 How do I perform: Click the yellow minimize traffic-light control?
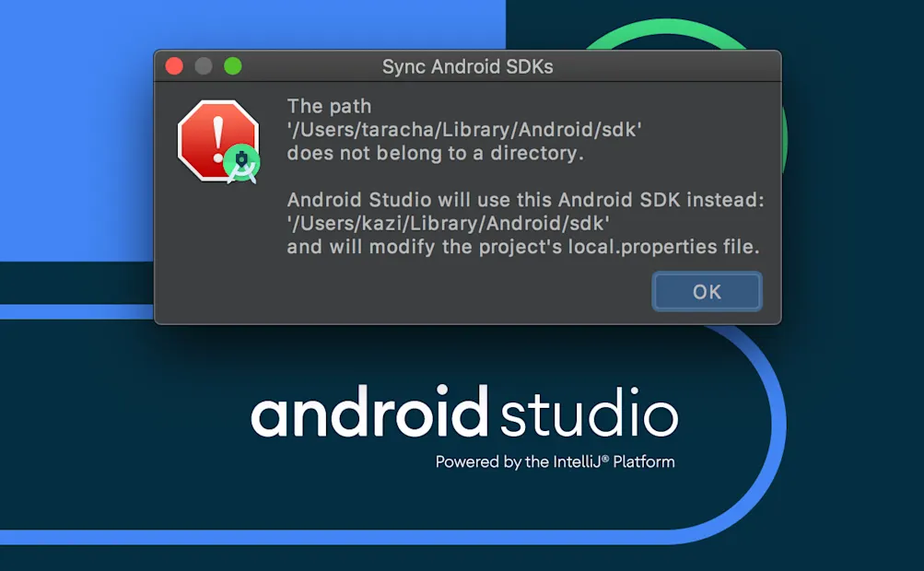[204, 66]
